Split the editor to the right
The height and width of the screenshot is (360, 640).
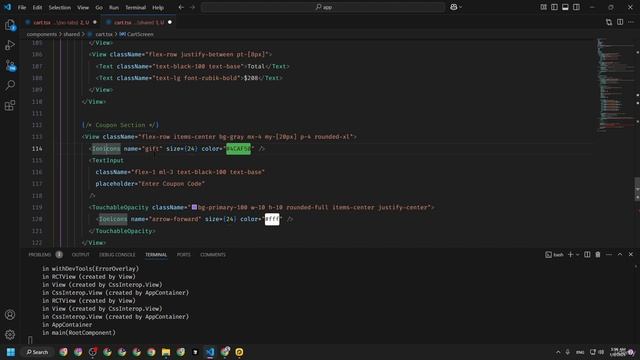[x=620, y=22]
